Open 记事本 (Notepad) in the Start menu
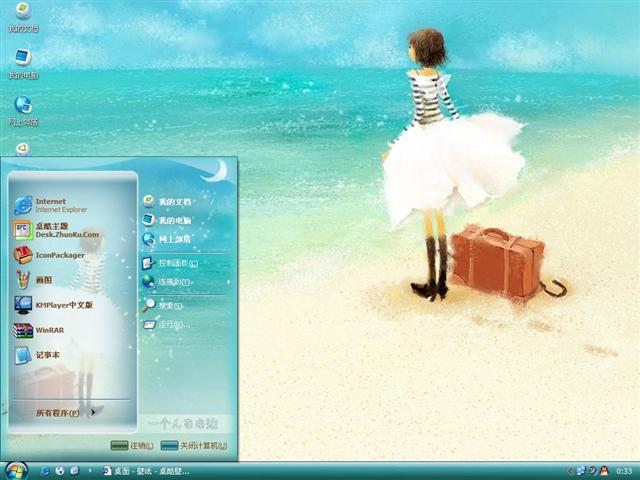This screenshot has width=640, height=480. tap(37, 355)
